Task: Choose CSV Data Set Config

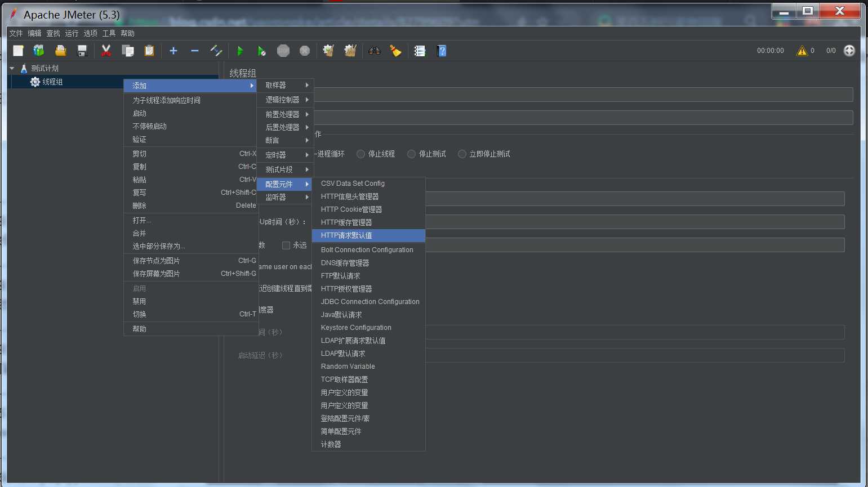Action: (368, 184)
